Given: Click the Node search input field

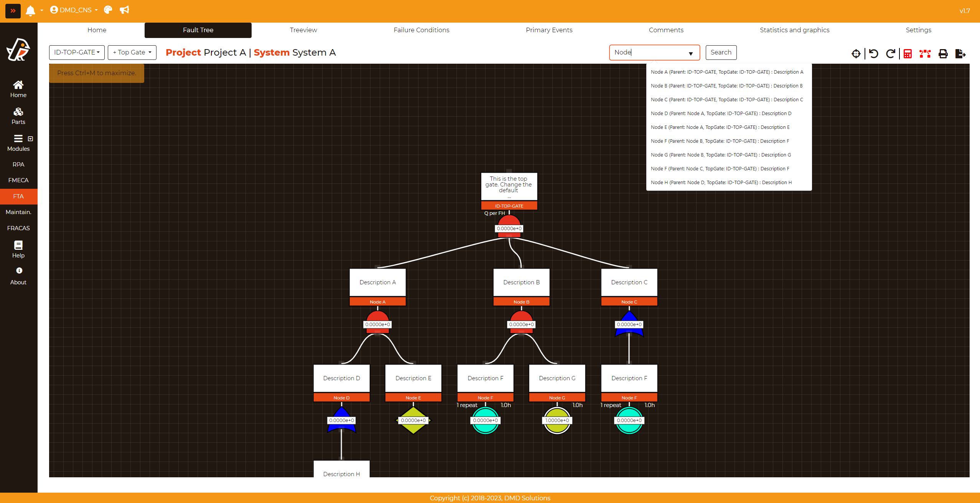Looking at the screenshot, I should click(648, 52).
